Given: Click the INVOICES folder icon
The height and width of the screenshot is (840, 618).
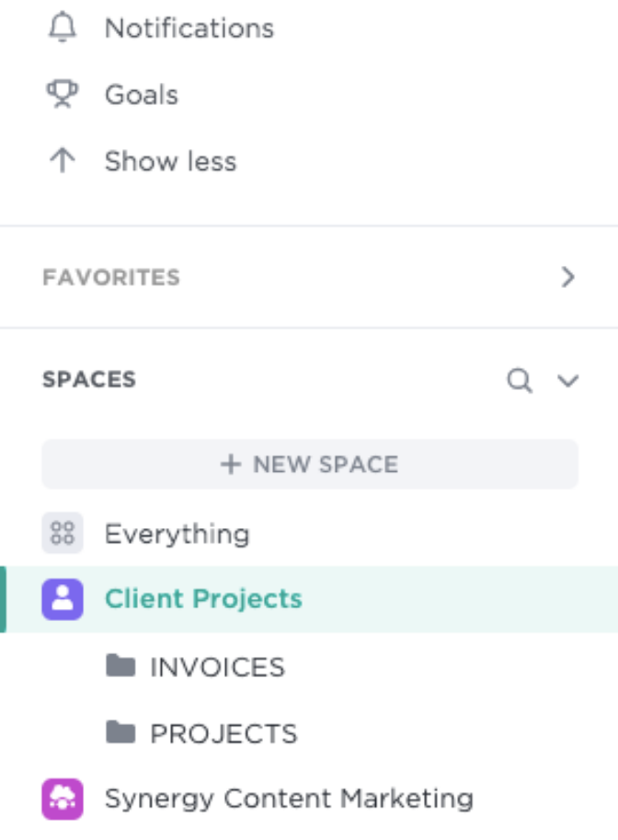Looking at the screenshot, I should [x=120, y=665].
